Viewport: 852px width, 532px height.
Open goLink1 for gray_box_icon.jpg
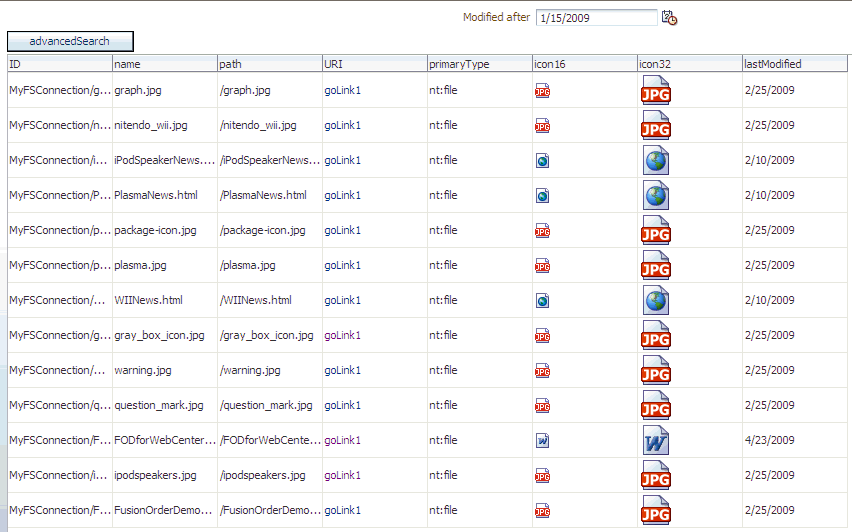(342, 335)
